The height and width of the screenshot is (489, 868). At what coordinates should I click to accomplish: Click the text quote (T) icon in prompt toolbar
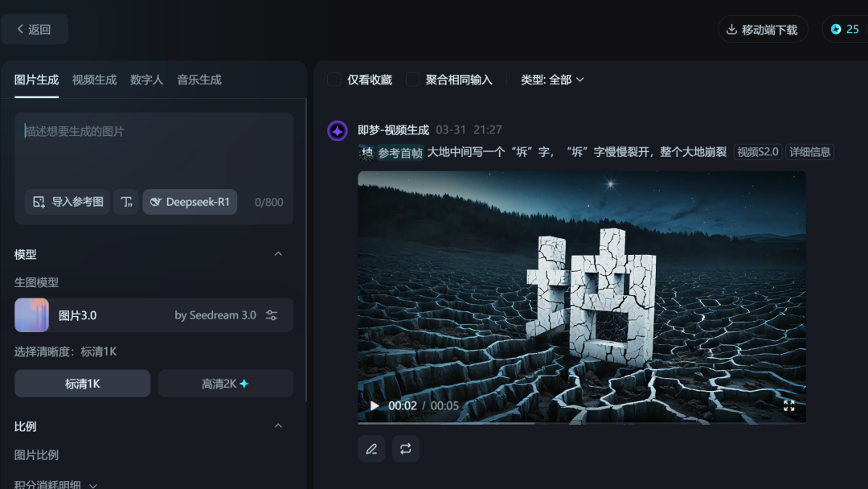point(125,203)
